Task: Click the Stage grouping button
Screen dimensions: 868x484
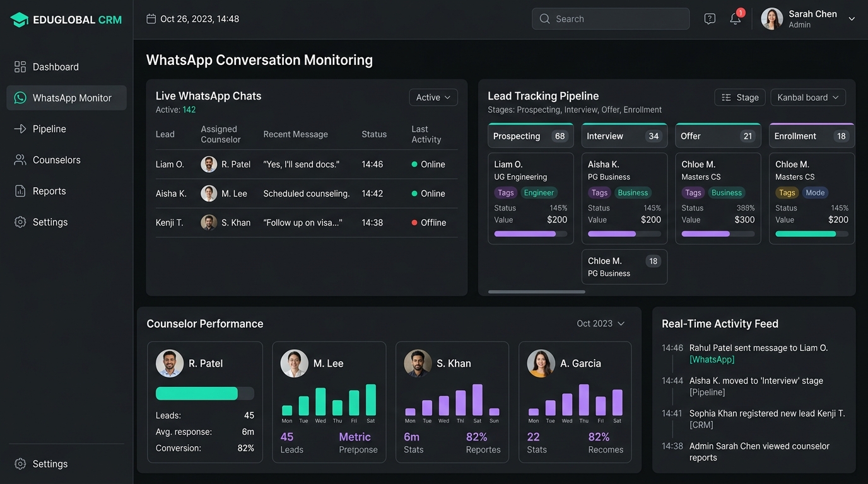Action: [x=740, y=97]
